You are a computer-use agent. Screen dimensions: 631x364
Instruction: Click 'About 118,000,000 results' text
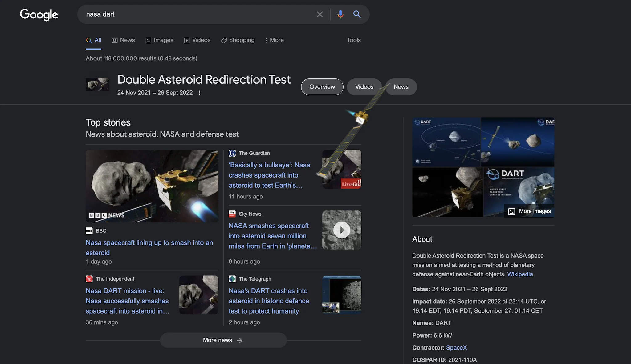(x=141, y=58)
